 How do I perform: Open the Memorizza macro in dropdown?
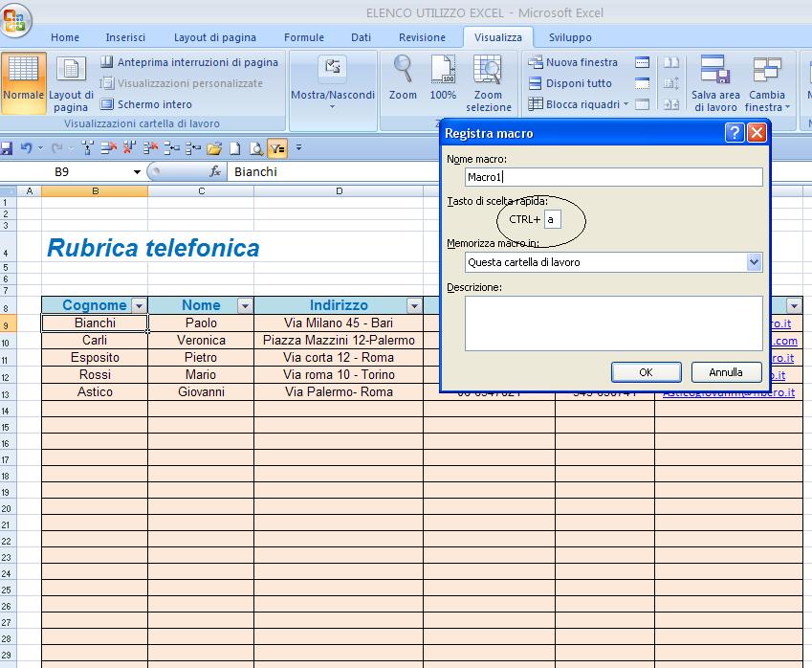[753, 261]
